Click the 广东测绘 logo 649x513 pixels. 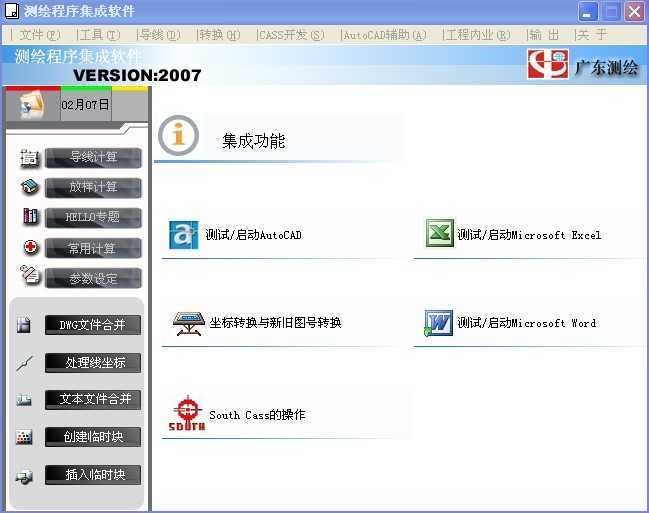click(x=583, y=65)
